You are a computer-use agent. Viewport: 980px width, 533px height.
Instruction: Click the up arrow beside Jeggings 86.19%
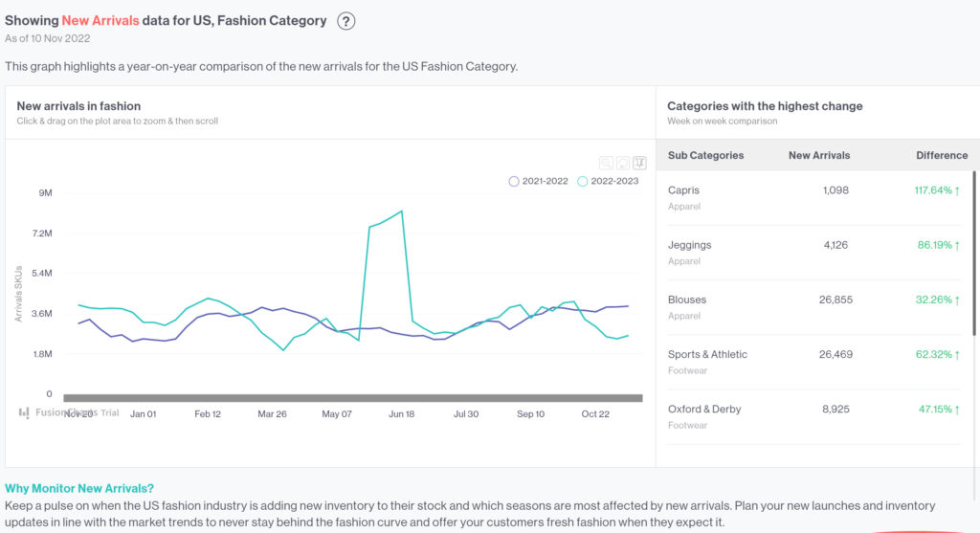[x=957, y=245]
